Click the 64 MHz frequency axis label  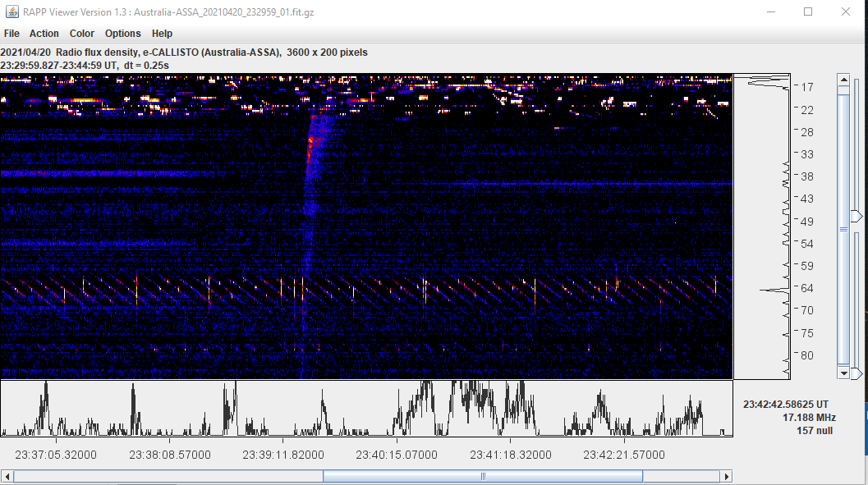click(806, 288)
